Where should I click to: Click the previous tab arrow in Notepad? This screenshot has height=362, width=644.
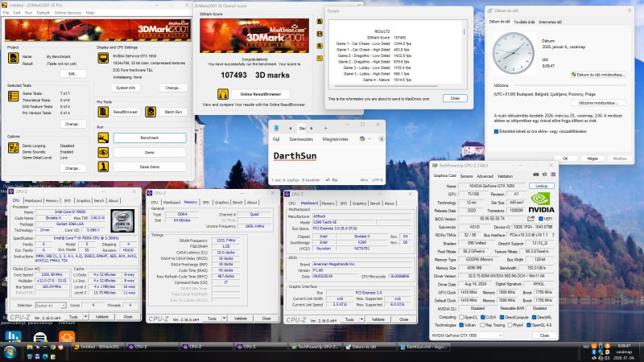(290, 129)
